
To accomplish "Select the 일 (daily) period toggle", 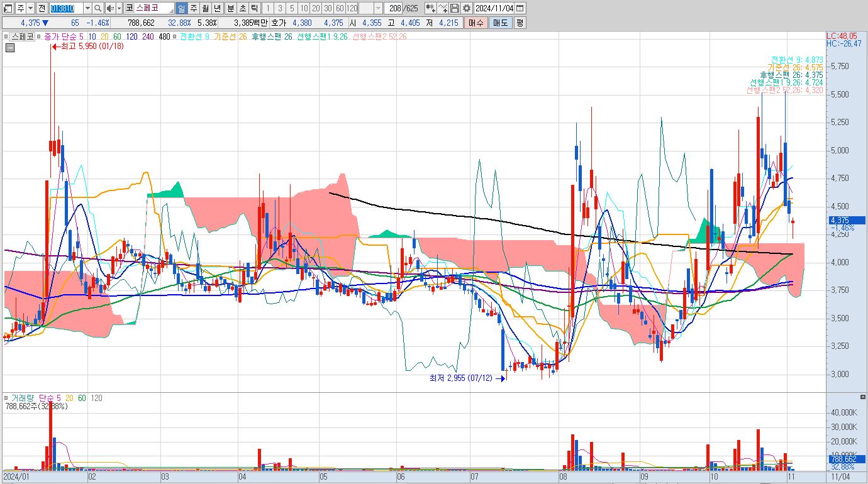I will click(x=181, y=8).
